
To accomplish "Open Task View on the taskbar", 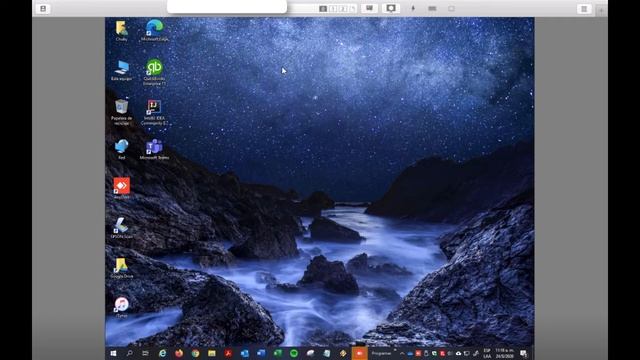I will [145, 353].
